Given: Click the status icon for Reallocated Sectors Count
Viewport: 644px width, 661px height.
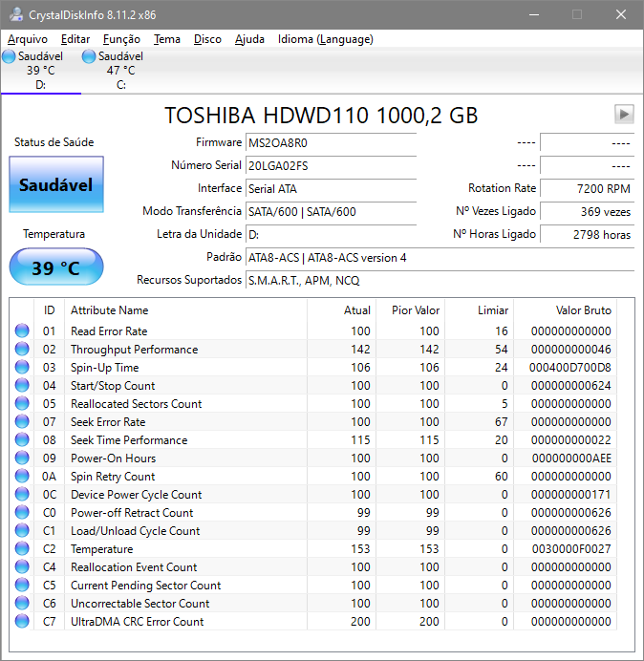Looking at the screenshot, I should point(22,403).
